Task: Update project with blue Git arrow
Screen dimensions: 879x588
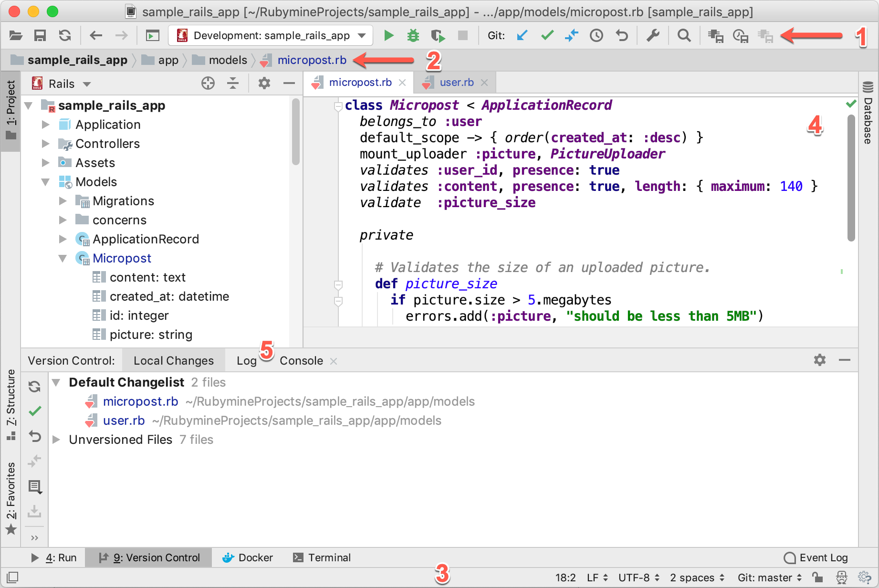Action: (x=523, y=35)
